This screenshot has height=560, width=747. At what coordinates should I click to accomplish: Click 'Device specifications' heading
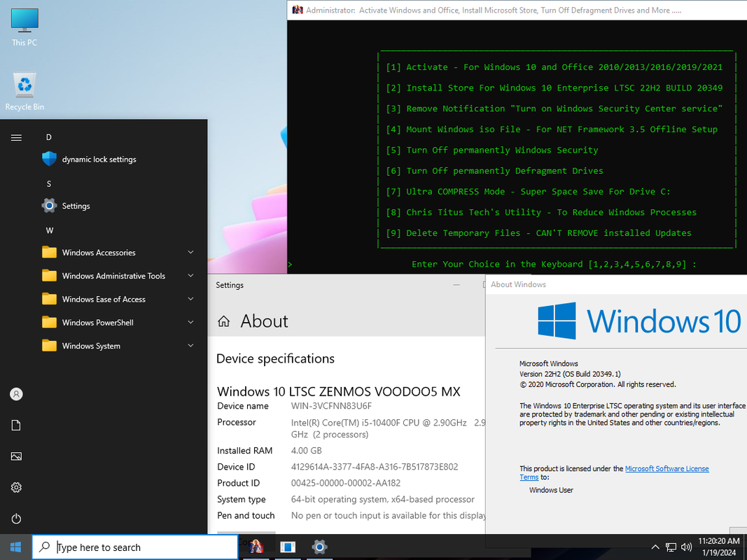pyautogui.click(x=275, y=358)
